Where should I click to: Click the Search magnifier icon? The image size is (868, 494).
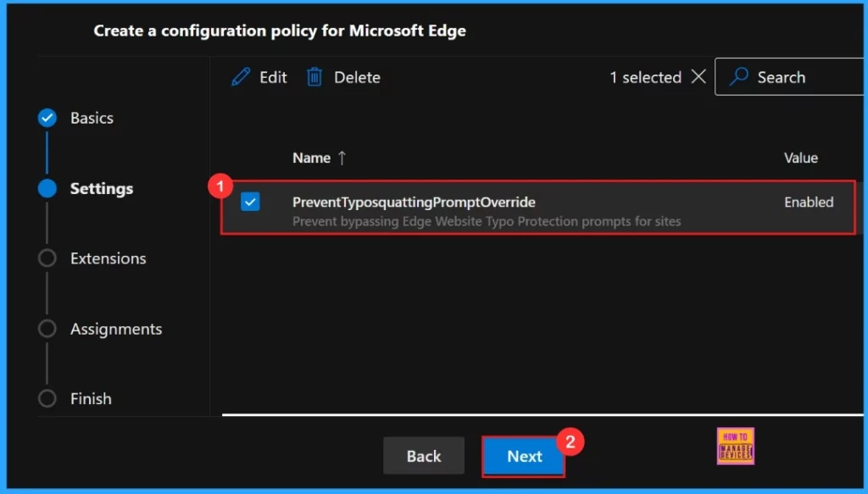(738, 77)
